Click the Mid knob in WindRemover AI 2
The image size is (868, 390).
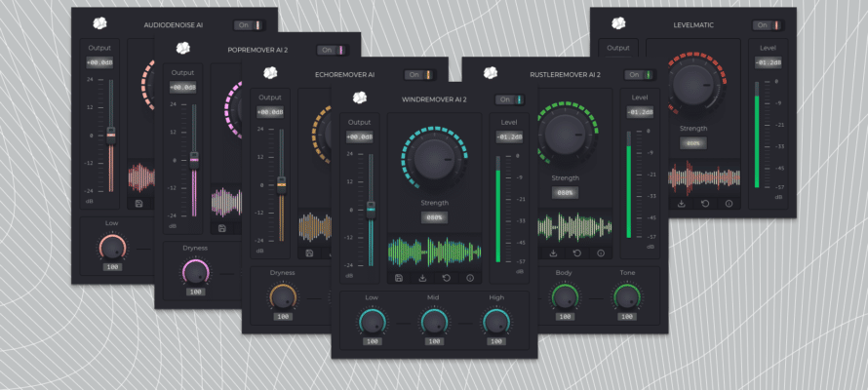(x=434, y=323)
